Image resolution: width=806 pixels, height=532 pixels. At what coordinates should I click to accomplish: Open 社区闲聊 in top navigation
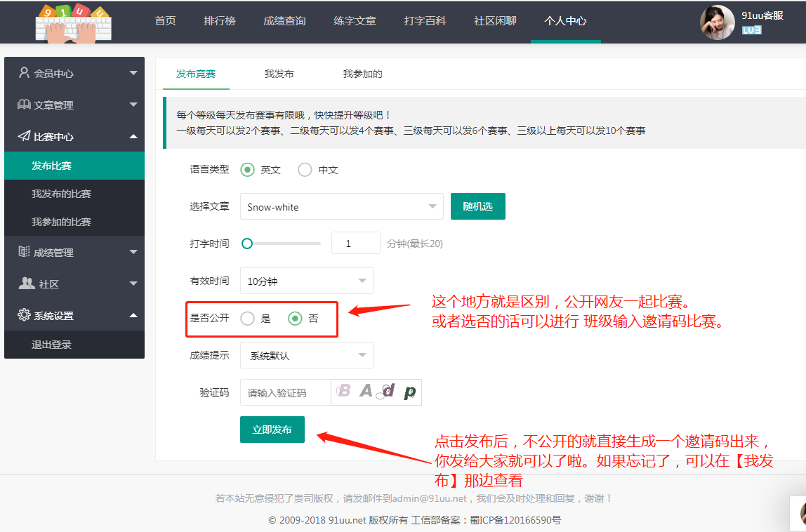[495, 21]
